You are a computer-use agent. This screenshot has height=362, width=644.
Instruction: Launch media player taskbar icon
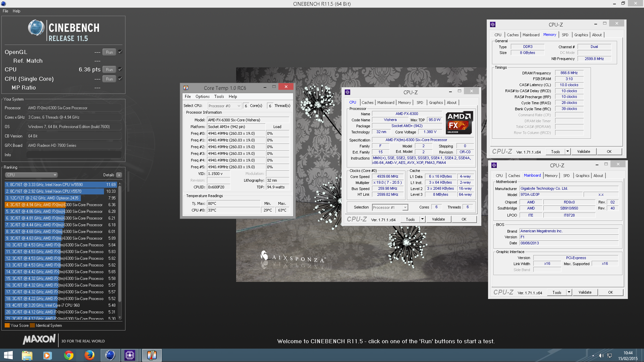[x=47, y=355]
